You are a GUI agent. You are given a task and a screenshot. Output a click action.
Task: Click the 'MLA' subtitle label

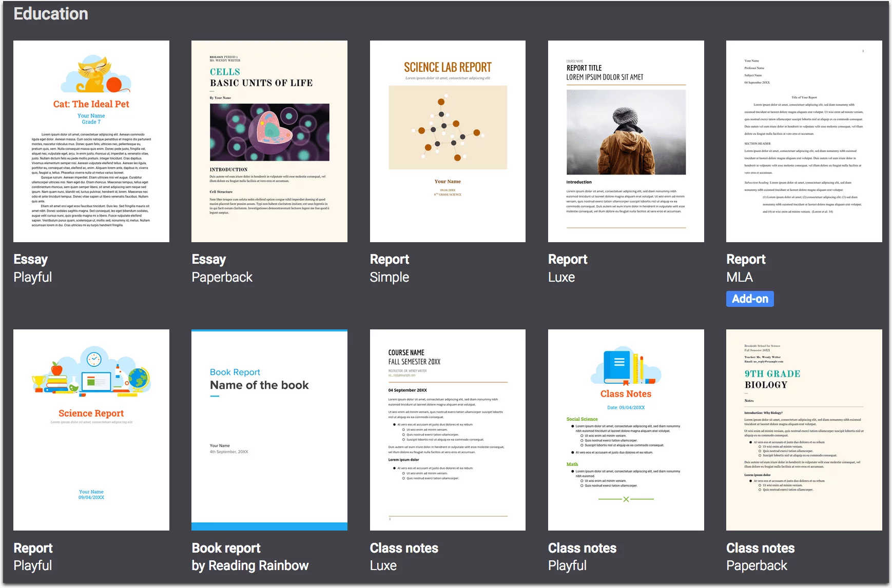[x=740, y=277]
